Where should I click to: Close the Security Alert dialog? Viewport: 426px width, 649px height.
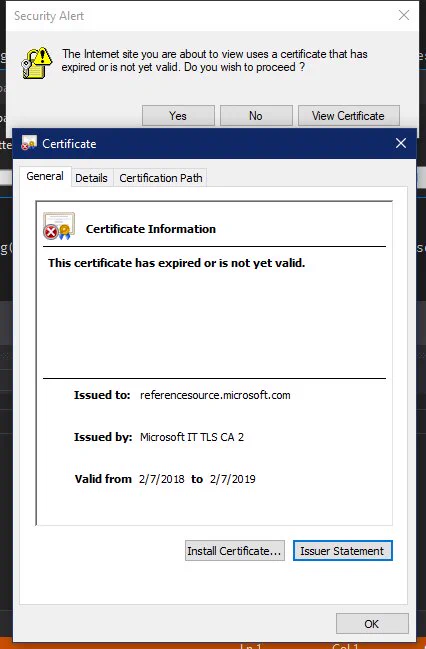click(404, 15)
